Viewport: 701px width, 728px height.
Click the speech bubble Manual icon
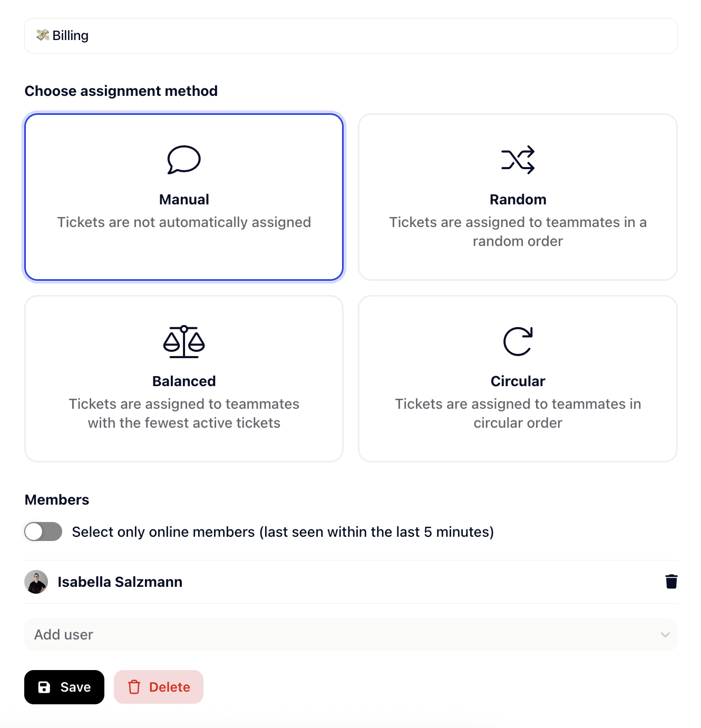click(x=184, y=160)
